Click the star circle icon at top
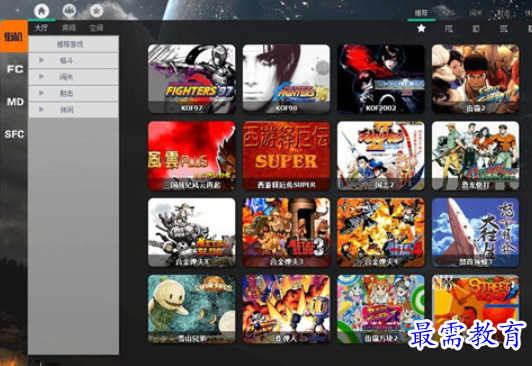This screenshot has height=366, width=532. tap(96, 11)
